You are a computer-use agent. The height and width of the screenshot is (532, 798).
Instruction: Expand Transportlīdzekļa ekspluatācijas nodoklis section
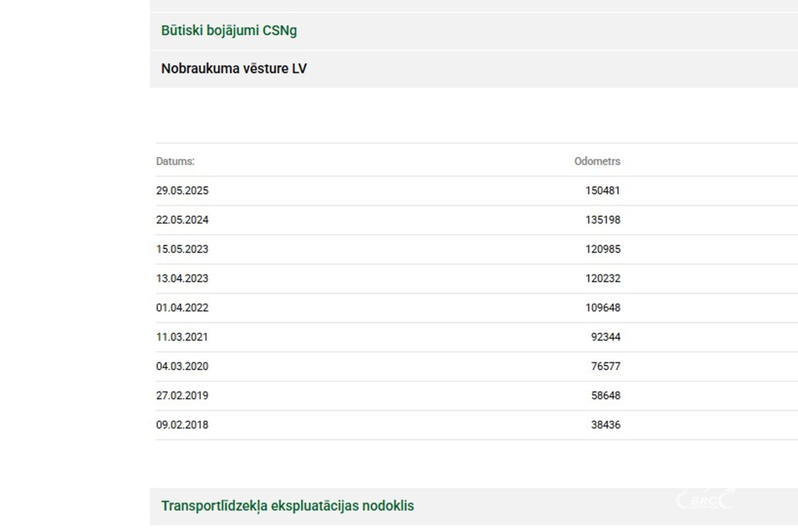pyautogui.click(x=287, y=505)
